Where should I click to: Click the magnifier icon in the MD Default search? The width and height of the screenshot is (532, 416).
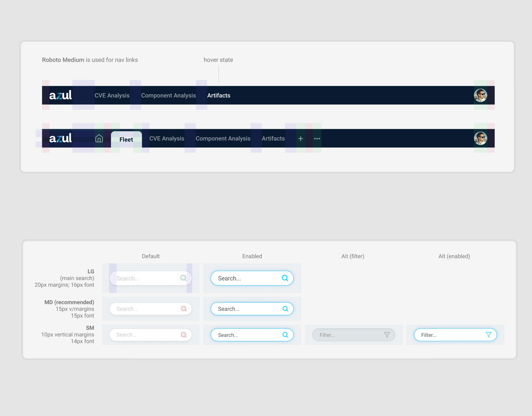(x=184, y=309)
